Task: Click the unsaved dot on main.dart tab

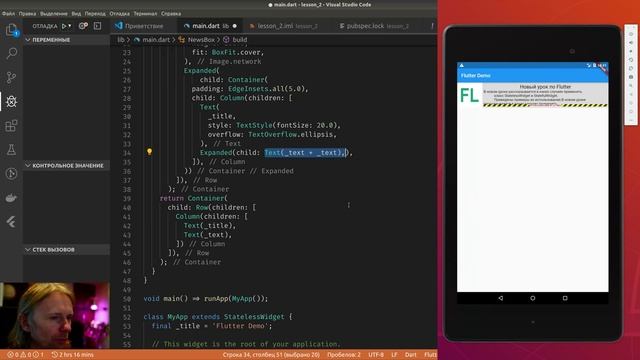Action: point(235,26)
